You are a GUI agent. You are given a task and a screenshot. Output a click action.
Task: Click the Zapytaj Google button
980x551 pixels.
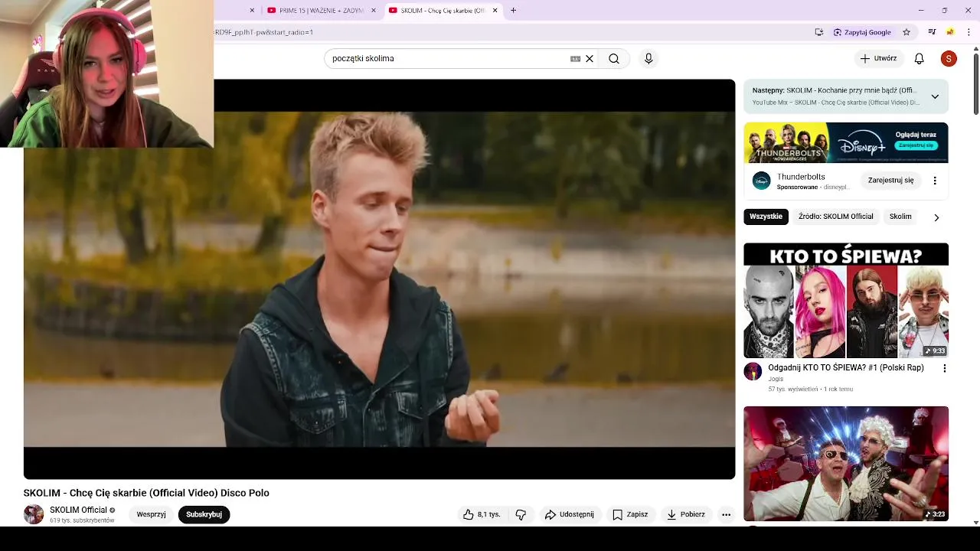click(862, 32)
